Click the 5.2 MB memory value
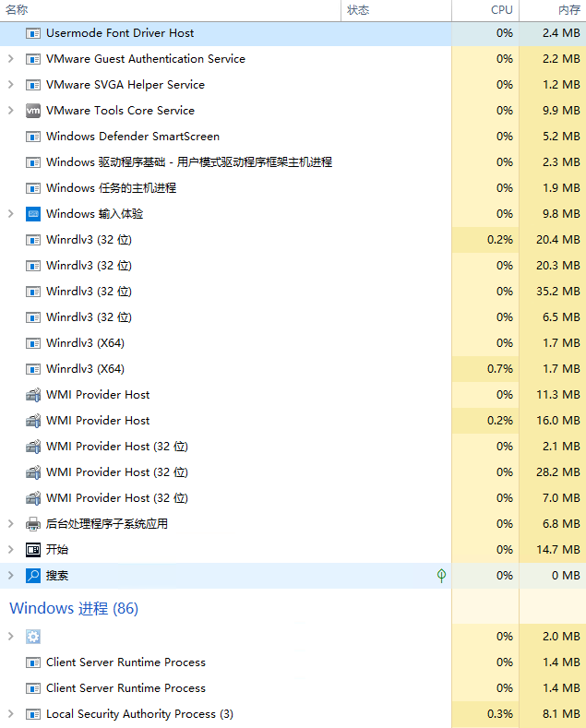This screenshot has width=586, height=728. (561, 137)
